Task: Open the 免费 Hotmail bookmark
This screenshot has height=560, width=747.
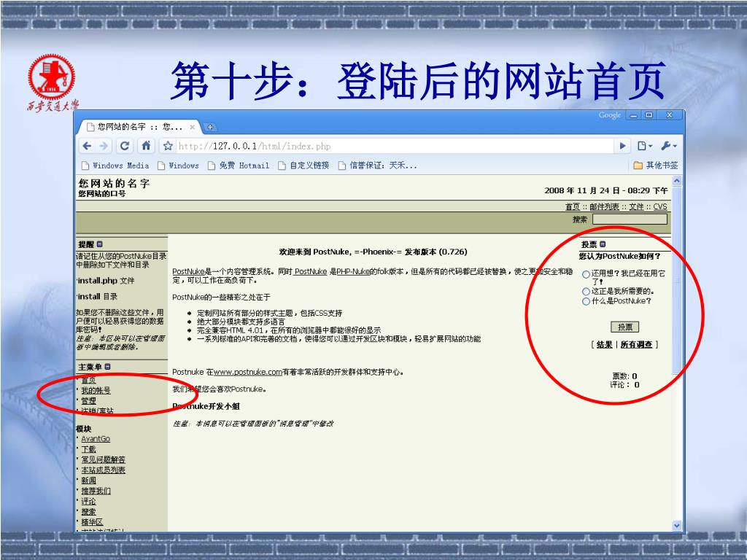Action: pyautogui.click(x=239, y=166)
